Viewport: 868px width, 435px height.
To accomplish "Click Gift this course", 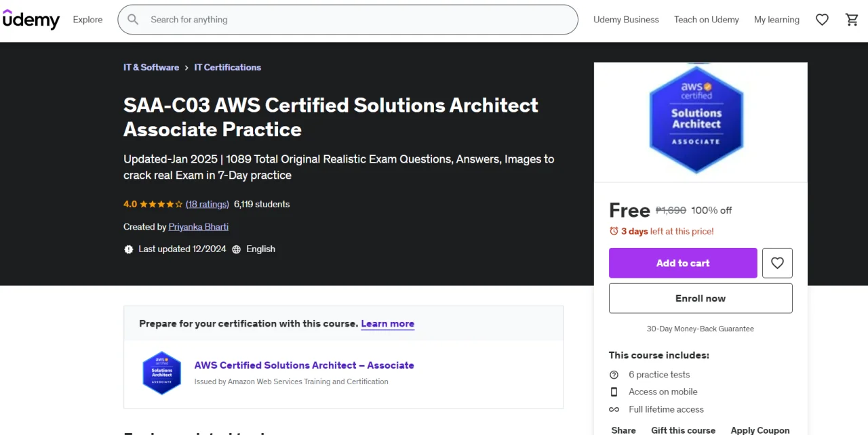I will click(683, 430).
